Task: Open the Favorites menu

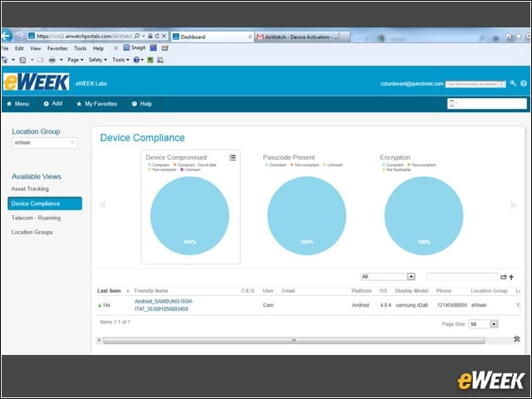Action: click(57, 48)
